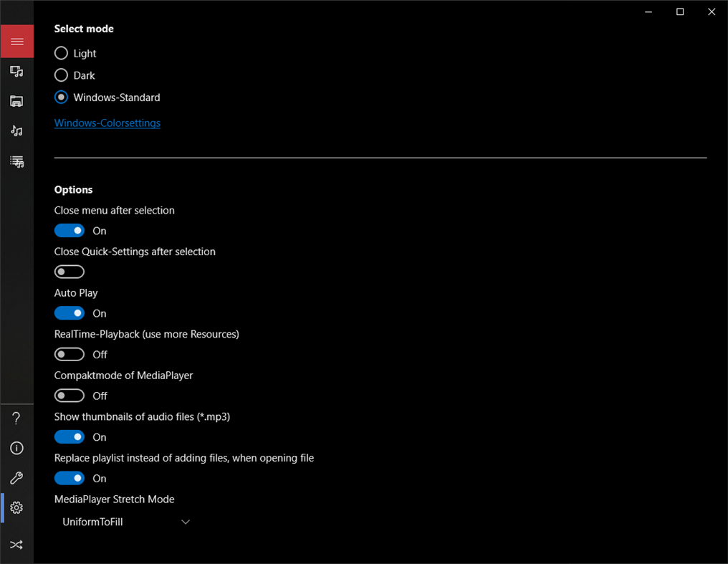Open the red hamburger menu

(x=16, y=42)
